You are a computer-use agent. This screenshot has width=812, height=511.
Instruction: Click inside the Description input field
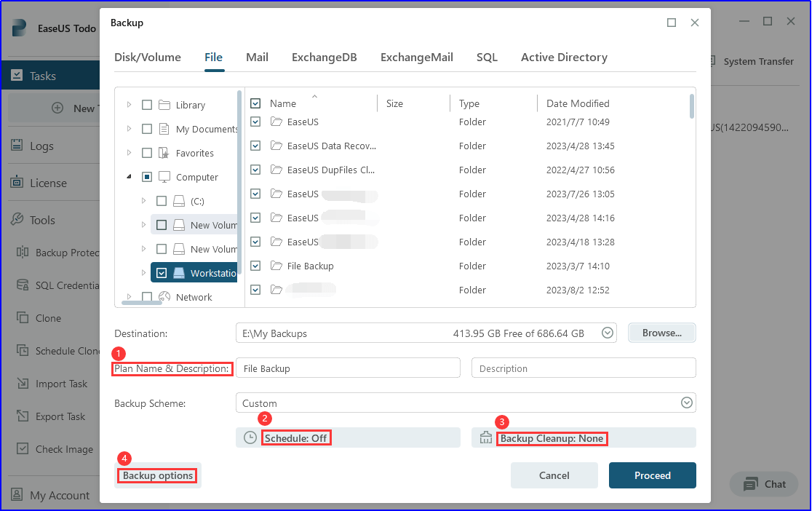[583, 368]
